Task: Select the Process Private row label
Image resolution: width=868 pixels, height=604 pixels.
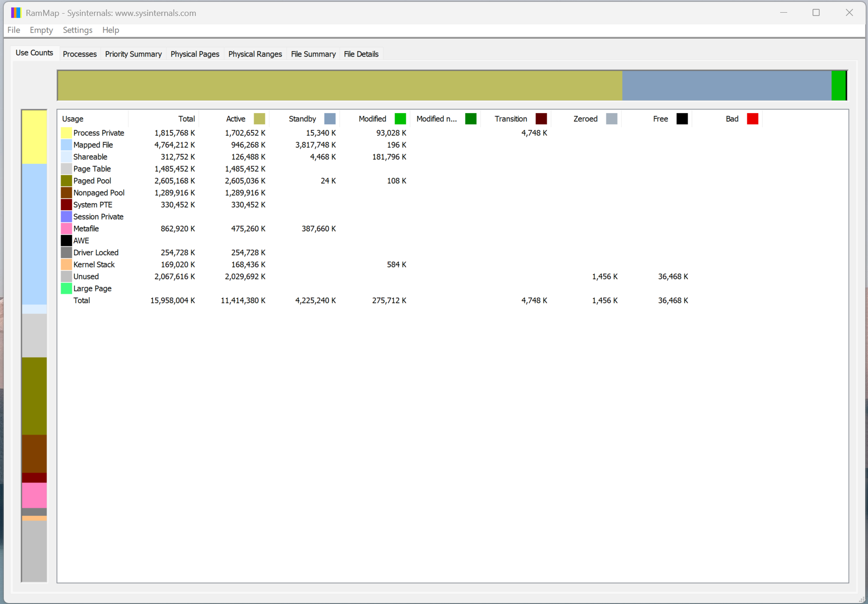Action: [99, 133]
